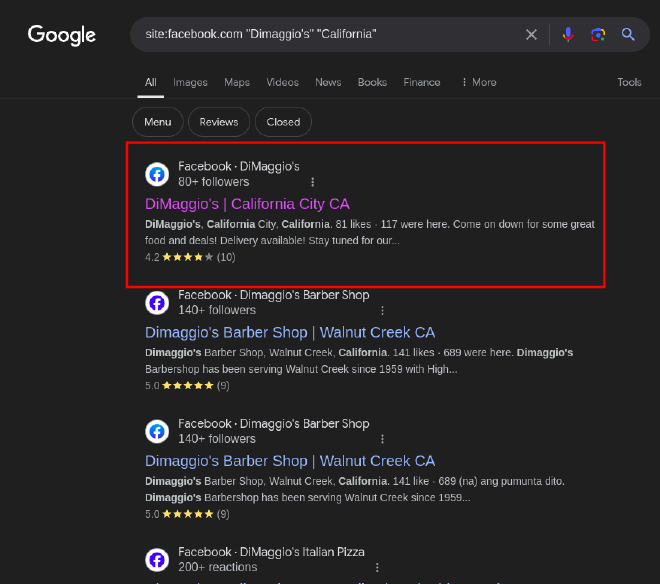
Task: Open the Maps tab
Action: (237, 82)
